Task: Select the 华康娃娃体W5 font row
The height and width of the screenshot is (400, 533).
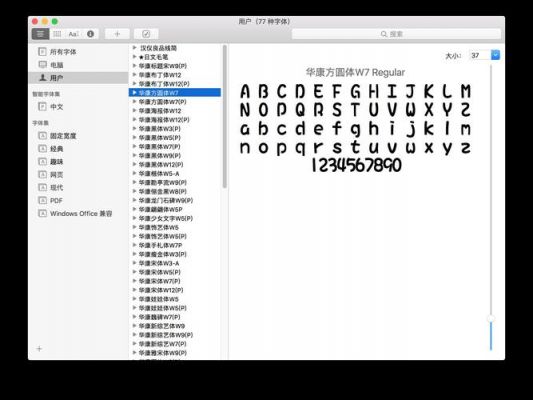Action: click(175, 299)
